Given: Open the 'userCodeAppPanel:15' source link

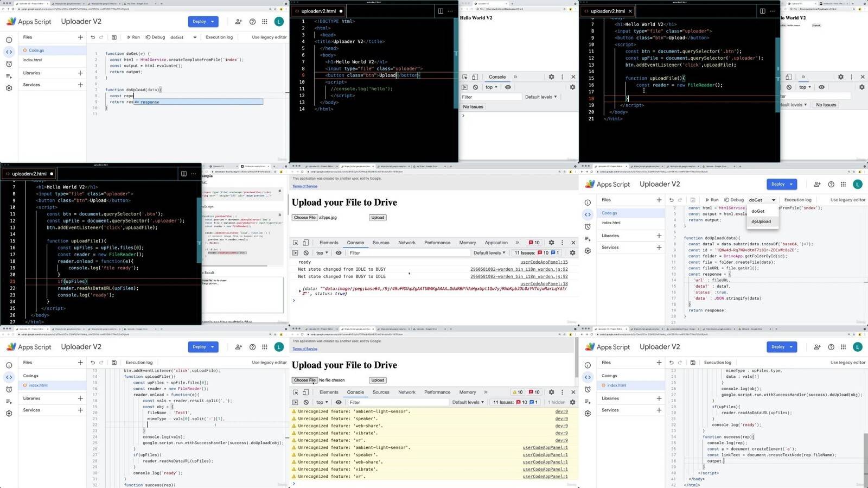Looking at the screenshot, I should point(544,262).
